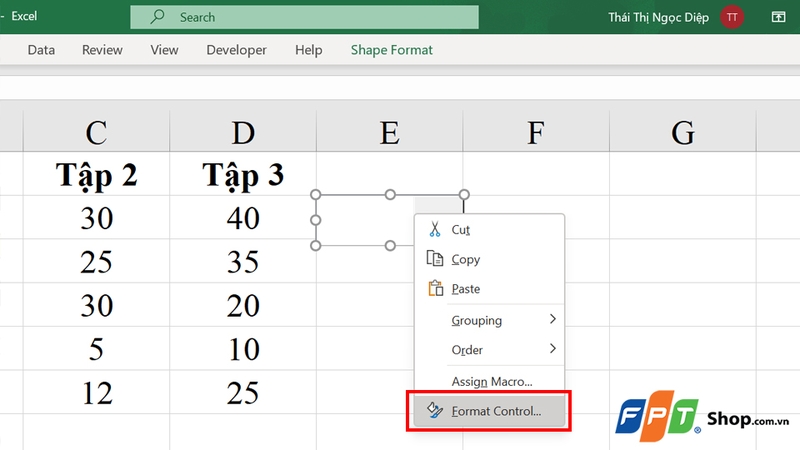Choose Paste from the context menu
800x450 pixels.
tap(489, 289)
